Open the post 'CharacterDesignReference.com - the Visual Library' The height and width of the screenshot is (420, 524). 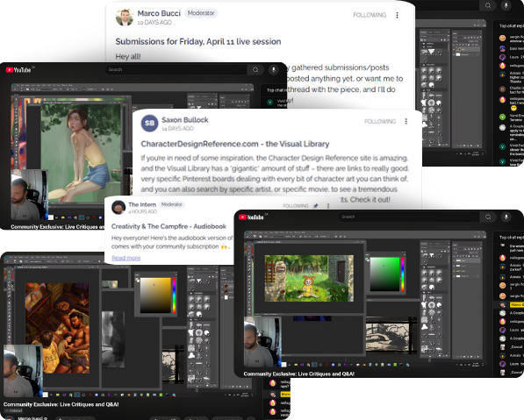235,144
